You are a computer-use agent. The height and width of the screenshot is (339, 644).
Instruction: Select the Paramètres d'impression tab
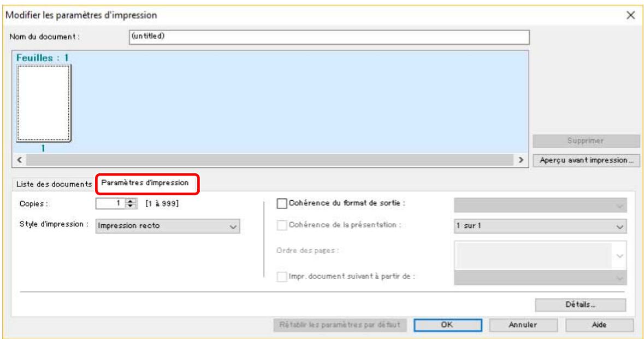[x=145, y=183]
